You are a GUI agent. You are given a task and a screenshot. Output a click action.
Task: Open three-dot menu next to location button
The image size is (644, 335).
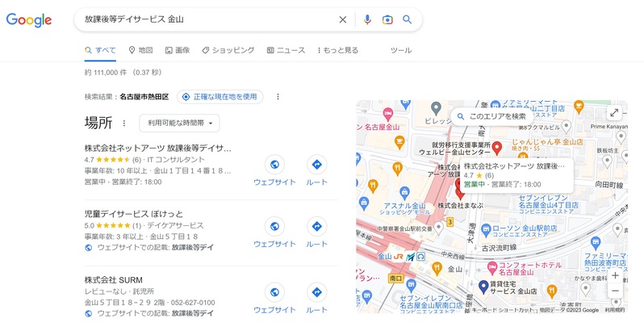point(278,97)
